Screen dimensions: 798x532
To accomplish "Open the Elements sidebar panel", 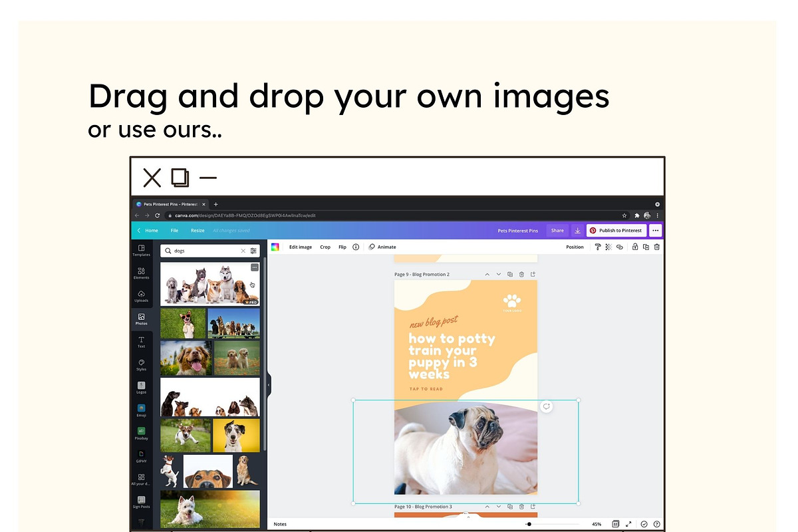I will click(141, 272).
